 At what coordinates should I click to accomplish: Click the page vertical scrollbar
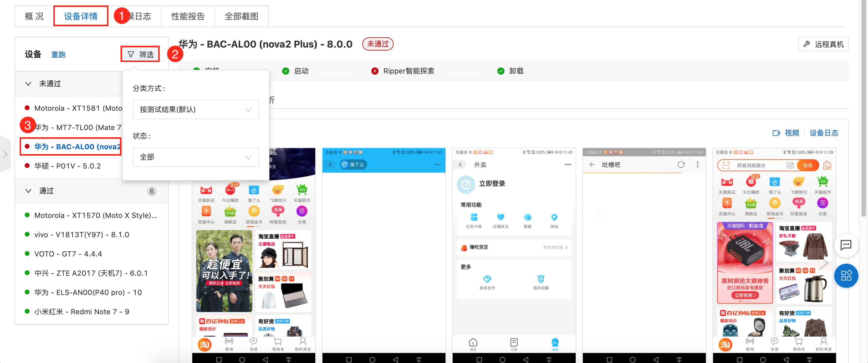click(x=863, y=108)
